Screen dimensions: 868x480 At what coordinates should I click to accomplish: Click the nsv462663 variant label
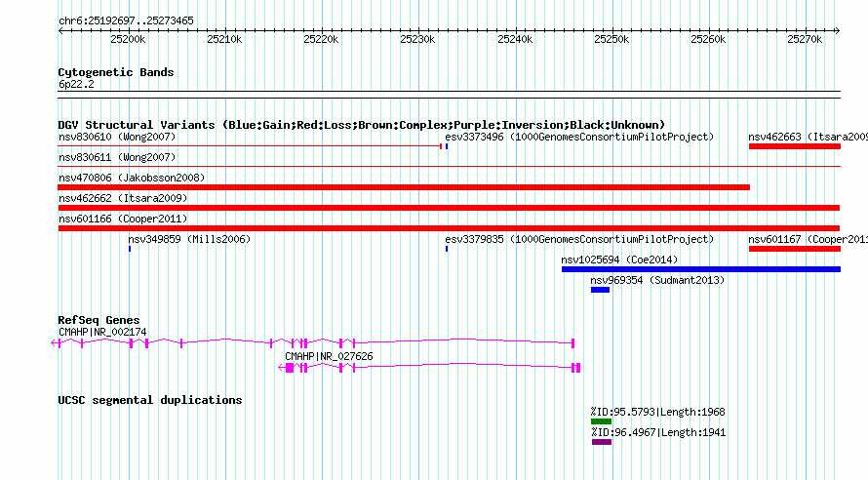(x=808, y=137)
